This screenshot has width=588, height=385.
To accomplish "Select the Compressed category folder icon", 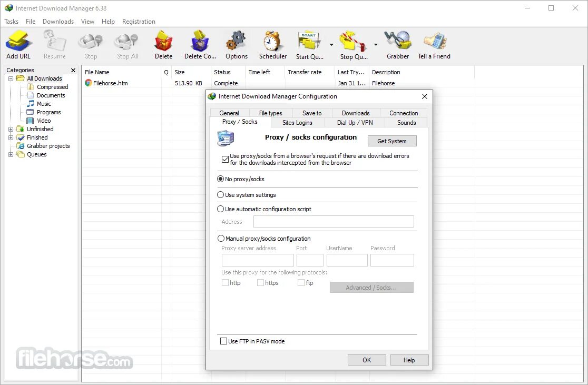I will pos(31,87).
